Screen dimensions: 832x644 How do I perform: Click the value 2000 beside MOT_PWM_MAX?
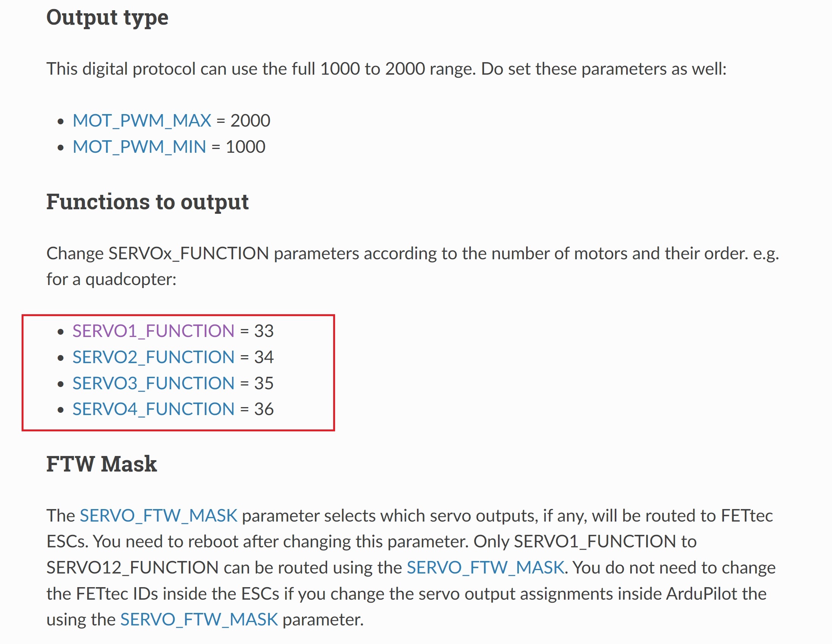pyautogui.click(x=250, y=121)
